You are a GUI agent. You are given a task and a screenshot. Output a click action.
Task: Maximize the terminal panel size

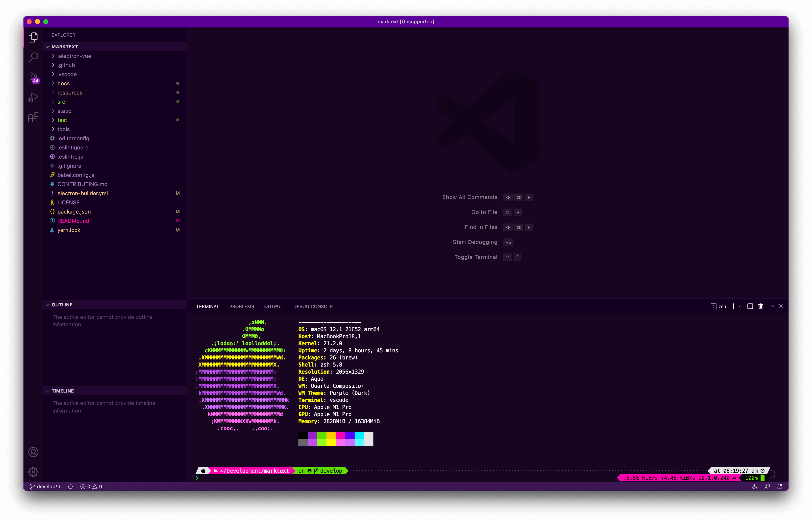(x=771, y=306)
